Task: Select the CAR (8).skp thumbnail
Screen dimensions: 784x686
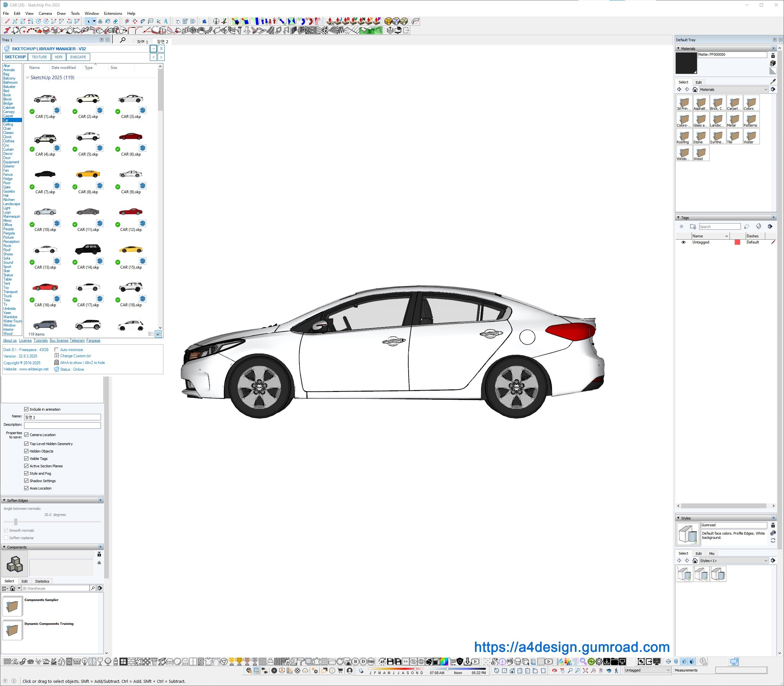Action: pos(88,175)
